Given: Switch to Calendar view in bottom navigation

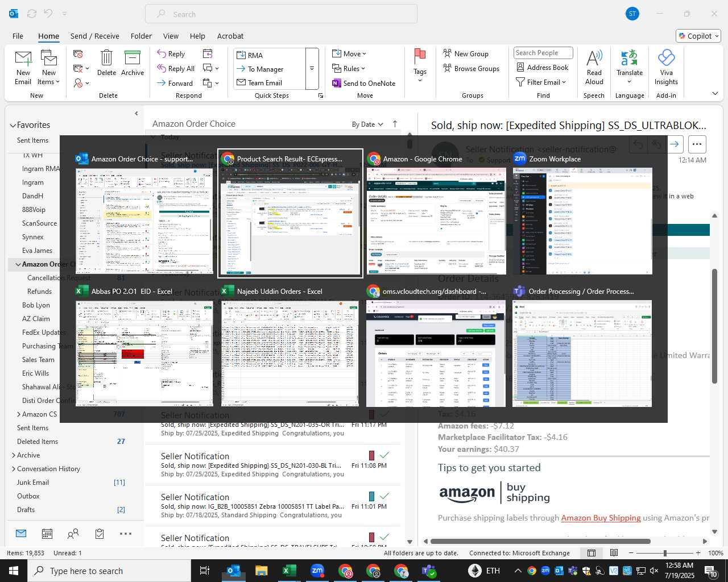Looking at the screenshot, I should click(x=47, y=534).
